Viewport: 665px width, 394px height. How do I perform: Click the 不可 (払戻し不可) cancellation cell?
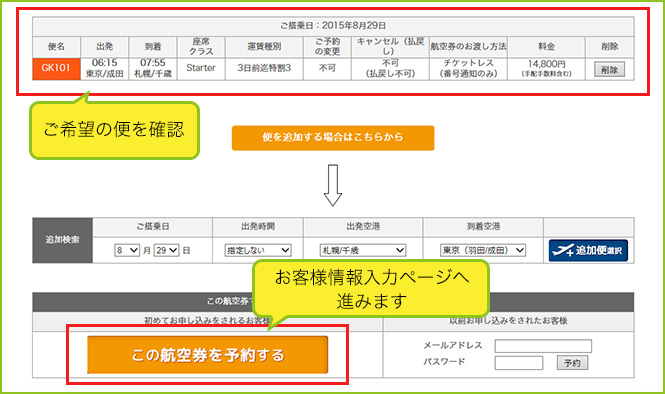[390, 69]
